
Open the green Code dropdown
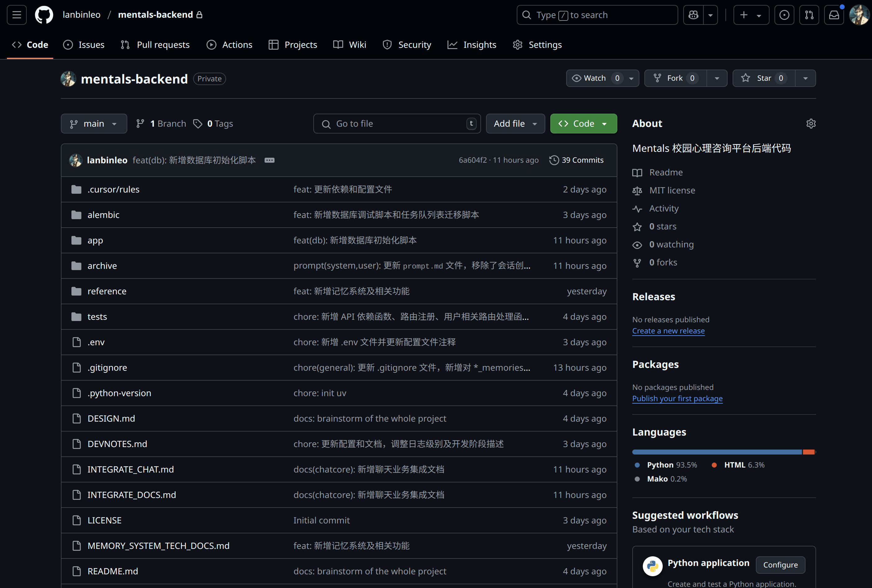click(583, 123)
